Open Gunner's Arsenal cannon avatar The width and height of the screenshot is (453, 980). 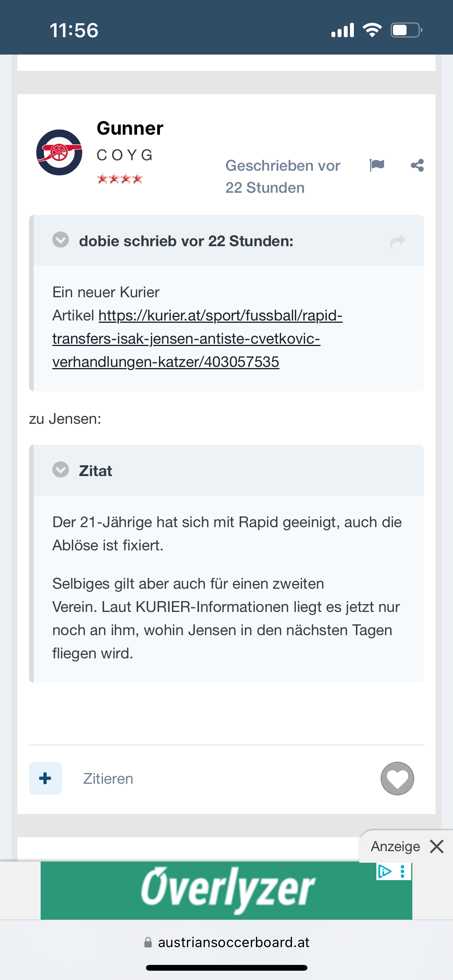point(59,152)
